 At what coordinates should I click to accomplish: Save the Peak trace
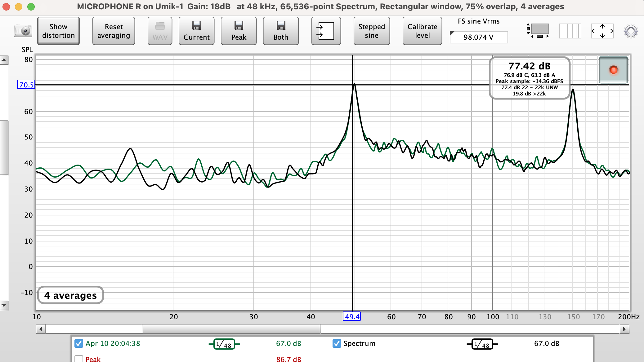[x=239, y=31]
